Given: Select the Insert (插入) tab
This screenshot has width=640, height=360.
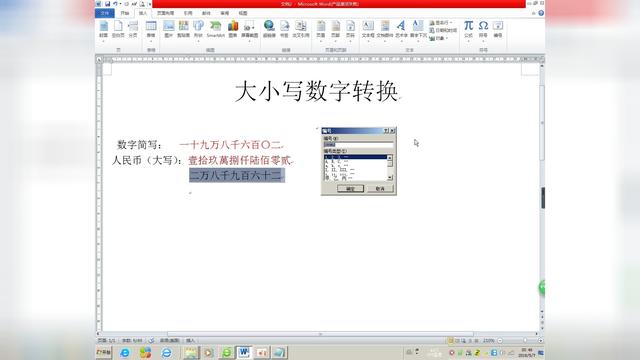Looking at the screenshot, I should pos(142,13).
